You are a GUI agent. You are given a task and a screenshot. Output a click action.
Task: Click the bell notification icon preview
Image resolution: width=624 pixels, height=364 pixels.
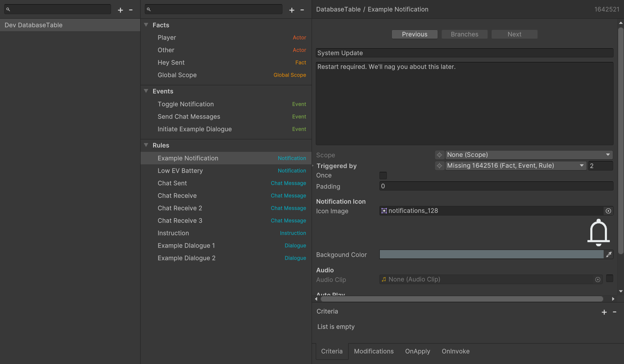[599, 233]
